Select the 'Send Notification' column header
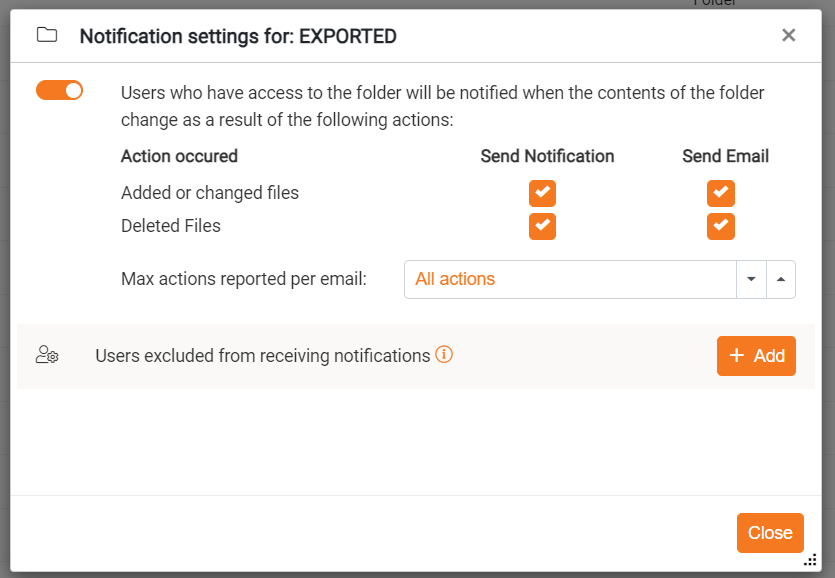The width and height of the screenshot is (835, 578). (547, 156)
